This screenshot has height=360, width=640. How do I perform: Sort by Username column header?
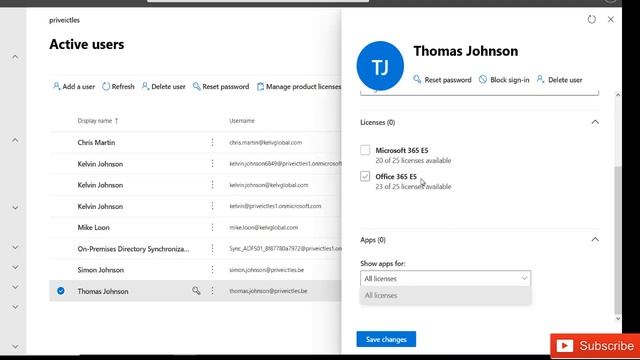pos(242,121)
